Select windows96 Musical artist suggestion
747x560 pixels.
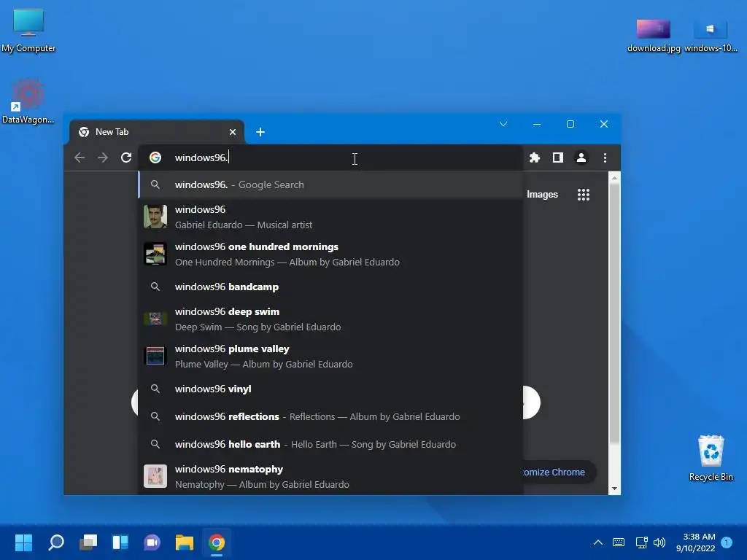click(x=330, y=217)
